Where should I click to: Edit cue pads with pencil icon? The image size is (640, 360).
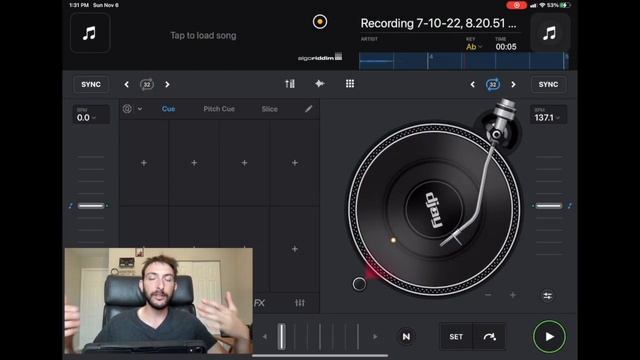(309, 109)
